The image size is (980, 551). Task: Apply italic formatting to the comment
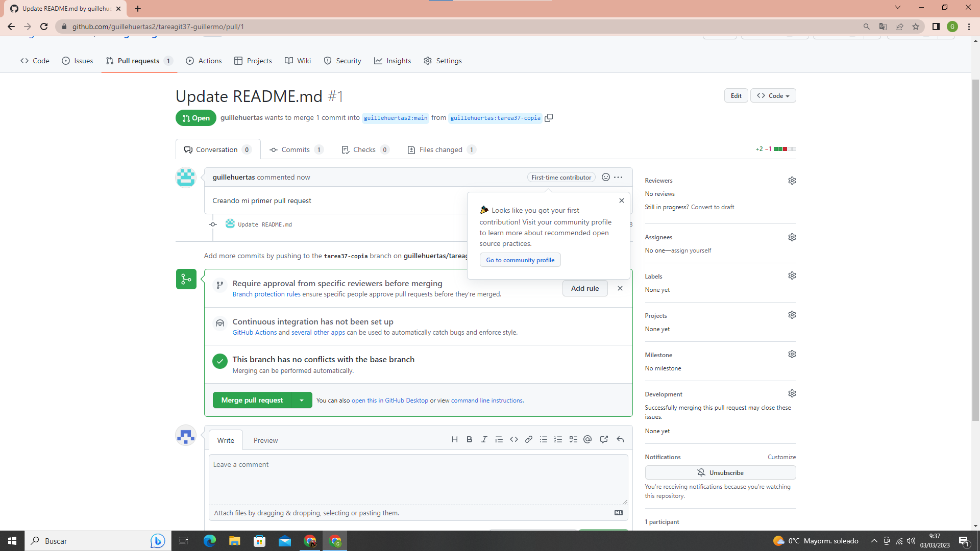point(484,439)
